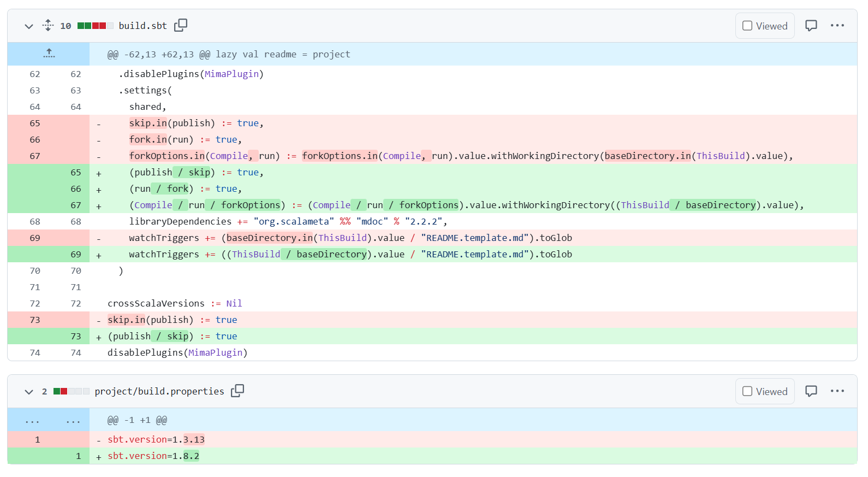
Task: Mark project/build.properties as Viewed
Action: [765, 391]
